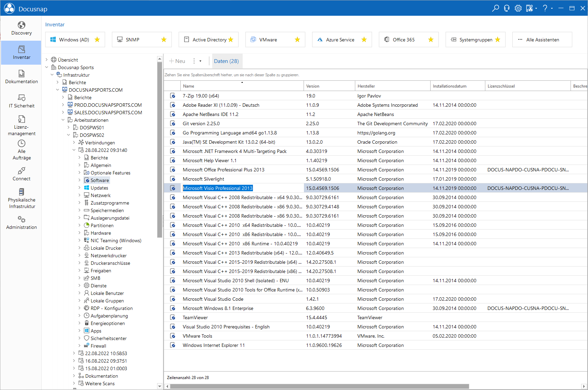Screen dimensions: 588x390
Task: Open the Administration section
Action: tap(21, 223)
